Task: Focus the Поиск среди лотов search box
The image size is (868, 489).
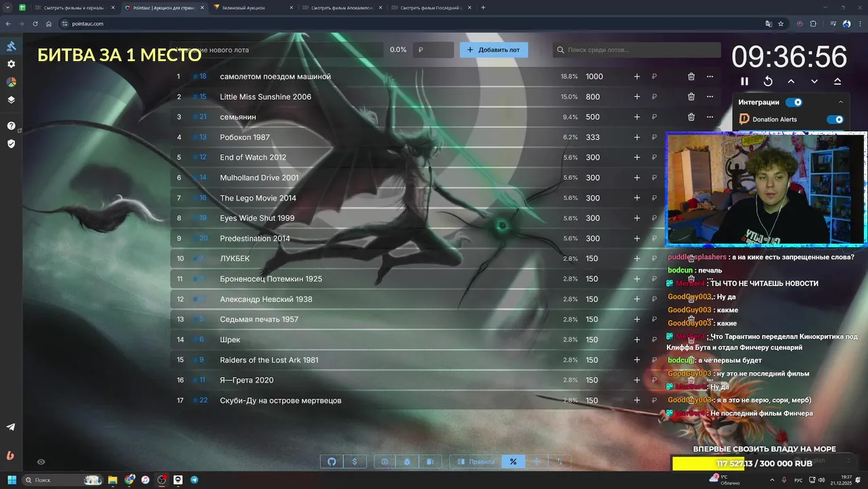Action: (x=637, y=50)
